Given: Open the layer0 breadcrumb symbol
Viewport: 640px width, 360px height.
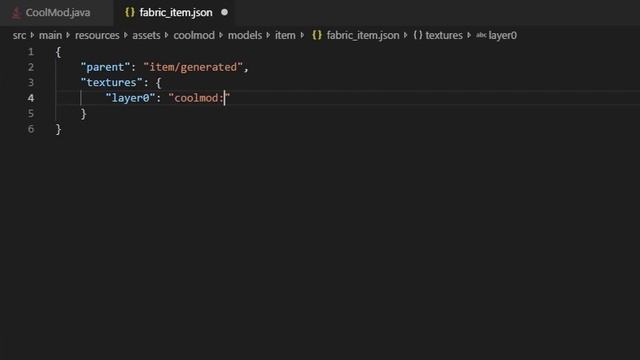Looking at the screenshot, I should [x=502, y=36].
